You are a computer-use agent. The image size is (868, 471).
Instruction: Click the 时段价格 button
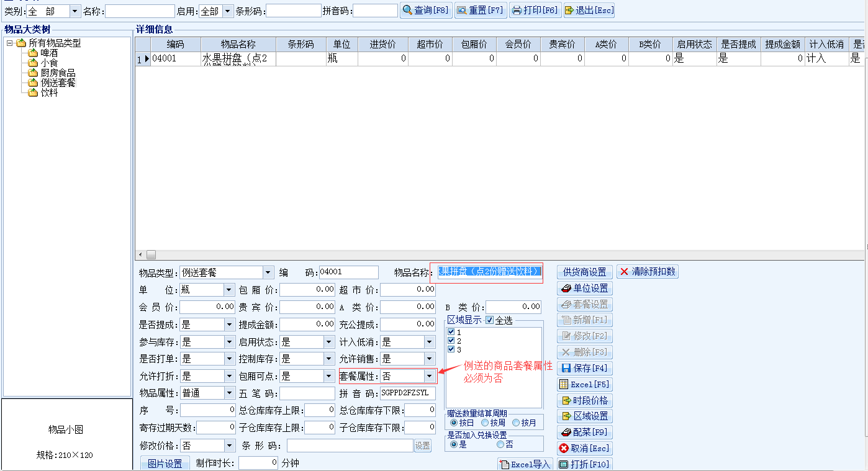pyautogui.click(x=585, y=400)
